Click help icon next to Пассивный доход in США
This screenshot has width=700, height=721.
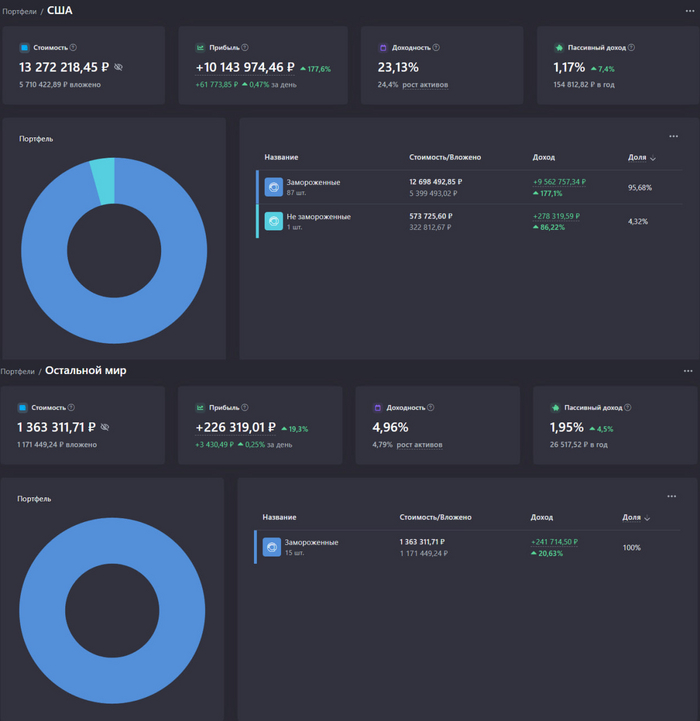tap(631, 47)
